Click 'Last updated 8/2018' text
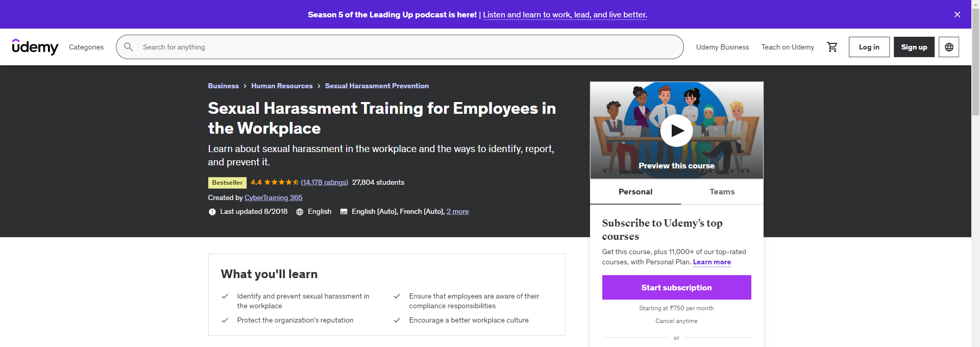Screen dimensions: 980x347 pyautogui.click(x=254, y=211)
